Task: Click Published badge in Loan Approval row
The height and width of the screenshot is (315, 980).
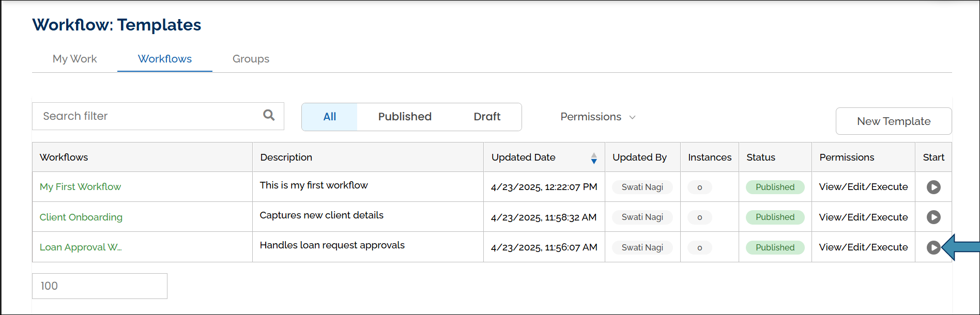Action: (x=775, y=247)
